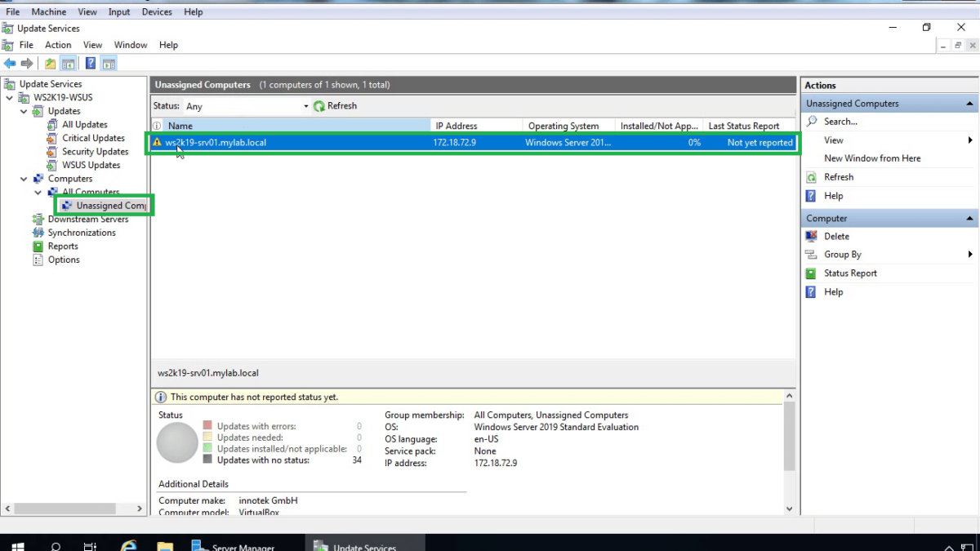Image resolution: width=980 pixels, height=551 pixels.
Task: Click the blue Help question-mark toolbar icon
Action: pos(90,64)
